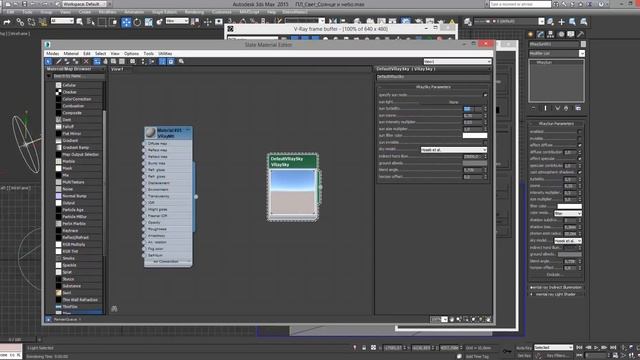The image size is (640, 360).
Task: Open the View1 view selector dropdown
Action: [457, 62]
